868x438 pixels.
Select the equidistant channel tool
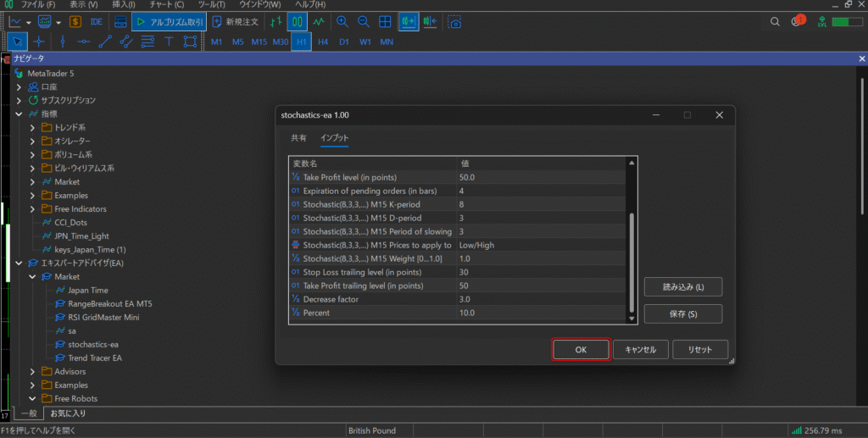click(126, 42)
